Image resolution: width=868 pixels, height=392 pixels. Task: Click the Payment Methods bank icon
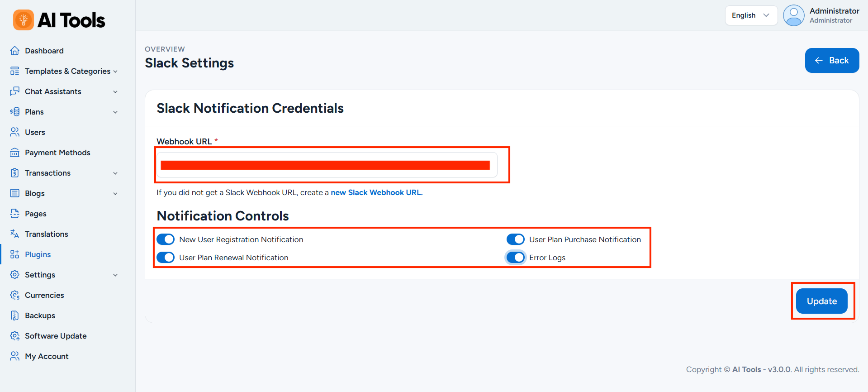(15, 153)
